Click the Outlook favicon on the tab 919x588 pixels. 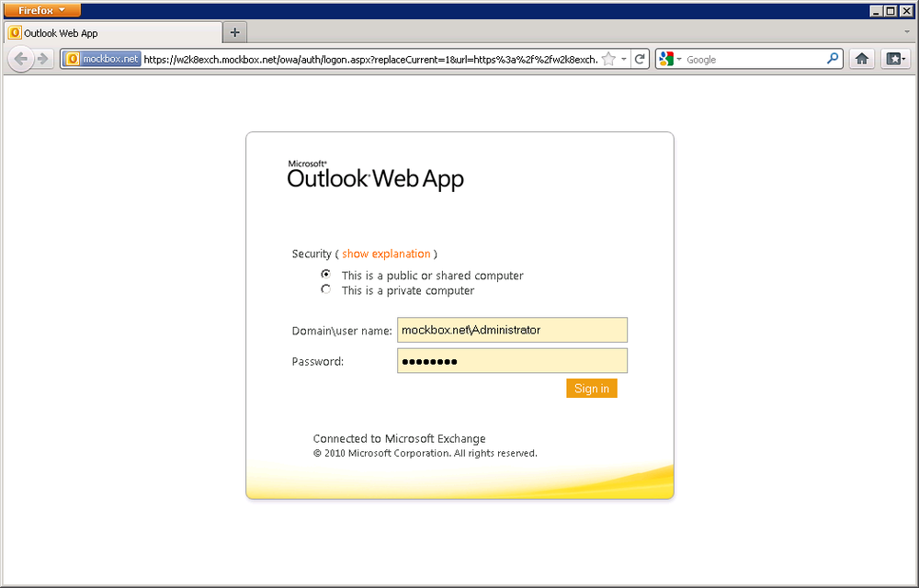(15, 33)
